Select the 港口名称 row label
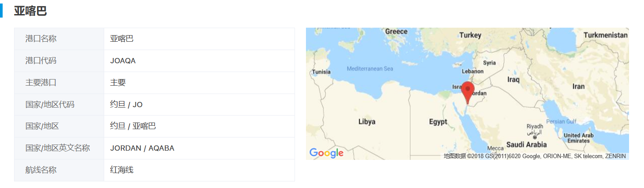This screenshot has width=644, height=188. pyautogui.click(x=41, y=39)
